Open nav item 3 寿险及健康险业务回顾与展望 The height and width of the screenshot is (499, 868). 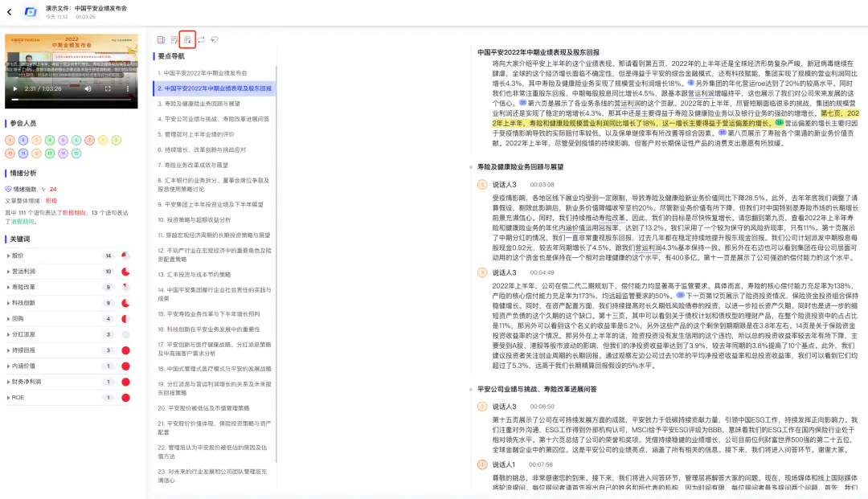199,104
